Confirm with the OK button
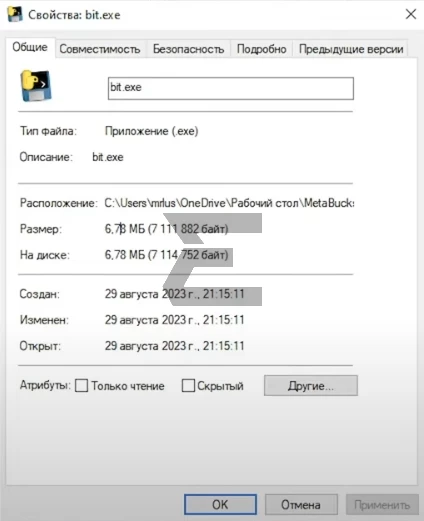 (x=220, y=505)
